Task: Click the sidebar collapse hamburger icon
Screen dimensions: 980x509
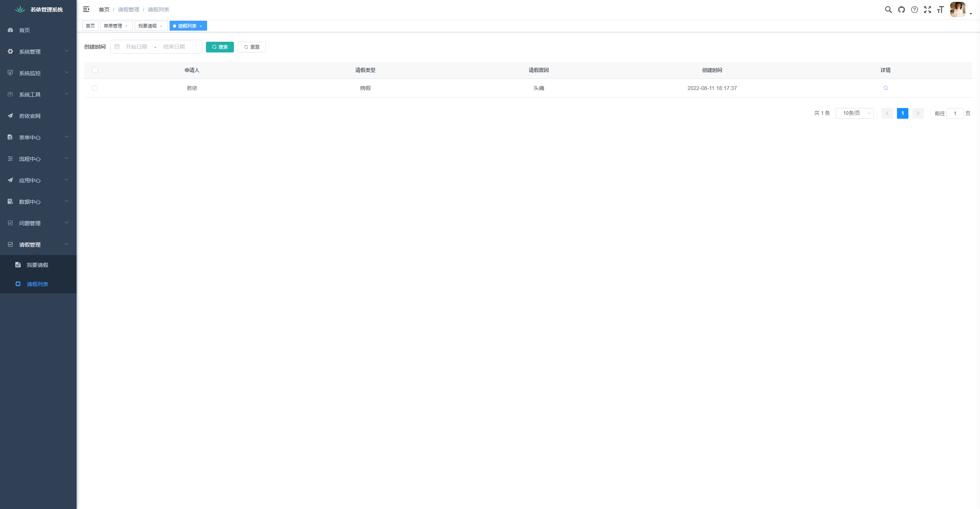Action: (x=86, y=9)
